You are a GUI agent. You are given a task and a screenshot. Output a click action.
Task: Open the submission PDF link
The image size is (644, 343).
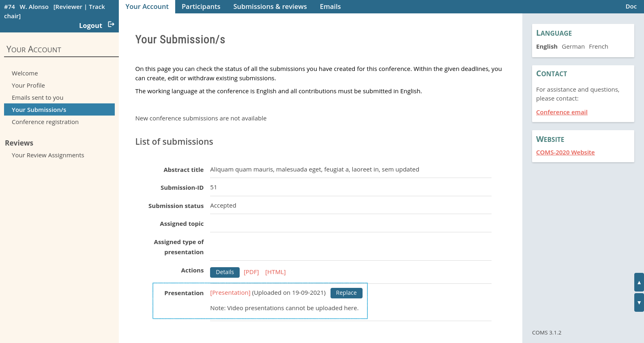pos(251,272)
